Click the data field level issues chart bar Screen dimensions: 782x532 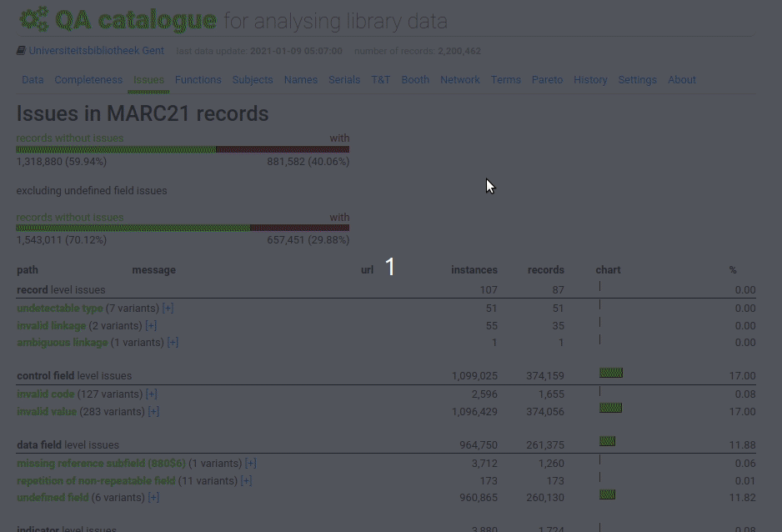click(607, 441)
